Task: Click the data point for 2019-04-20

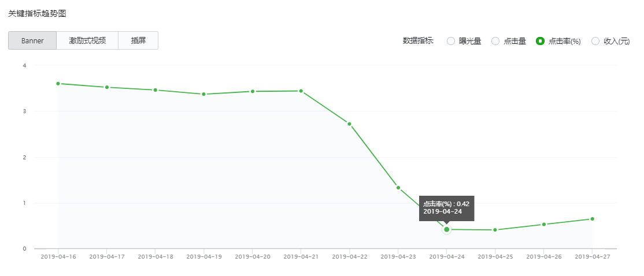Action: [x=253, y=91]
